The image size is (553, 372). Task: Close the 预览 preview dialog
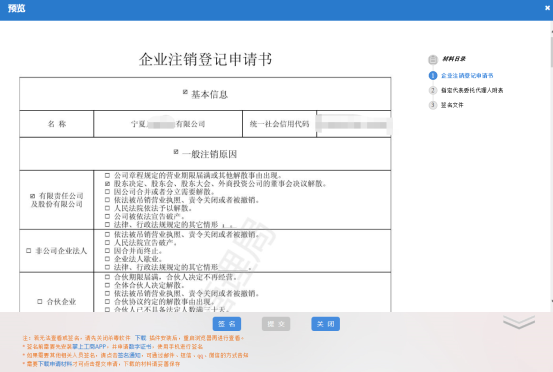pyautogui.click(x=547, y=8)
